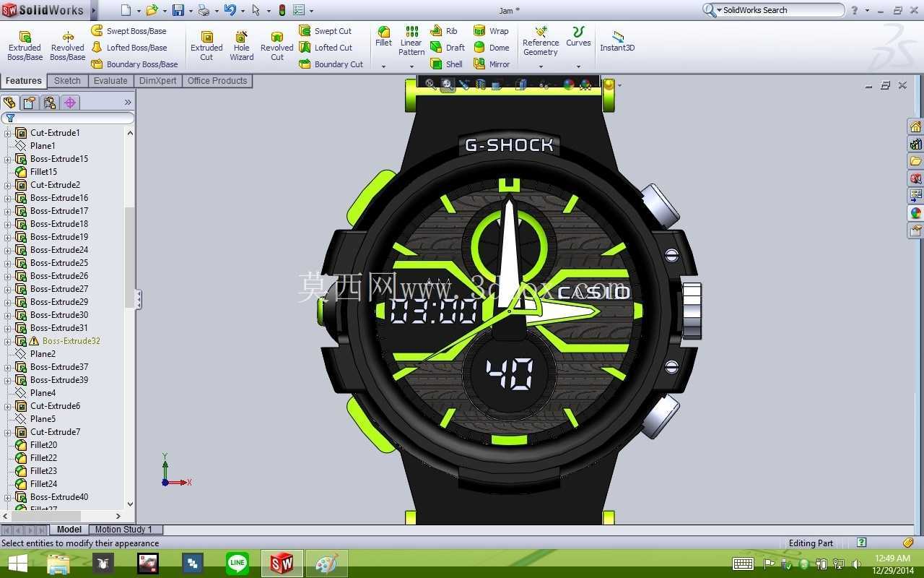Select the Extruded Boss/Base tool
924x578 pixels.
coord(25,46)
